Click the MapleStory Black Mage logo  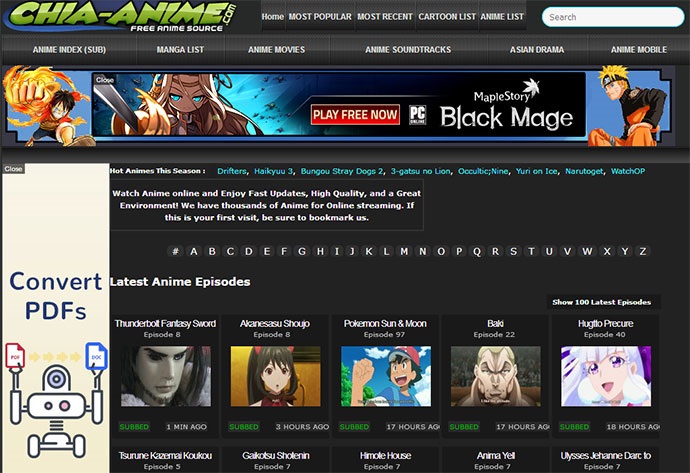506,106
